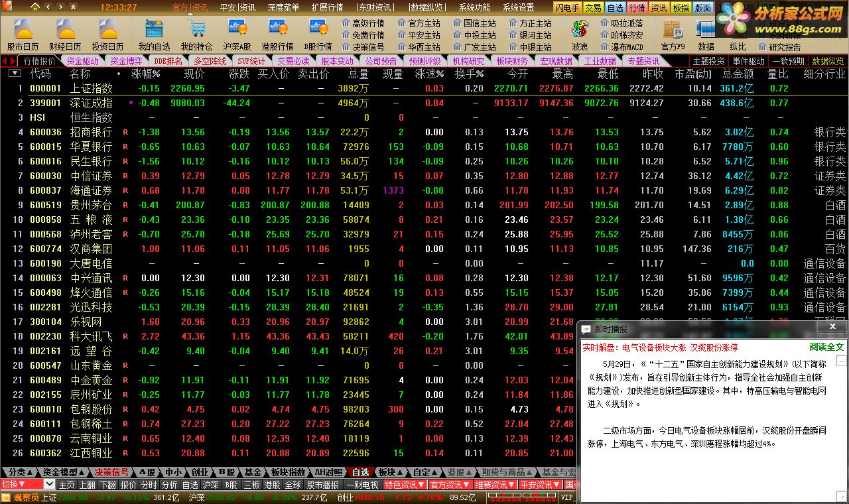Screen dimensions: 849x504
Task: Click the 主页 home button
Action: click(x=66, y=485)
